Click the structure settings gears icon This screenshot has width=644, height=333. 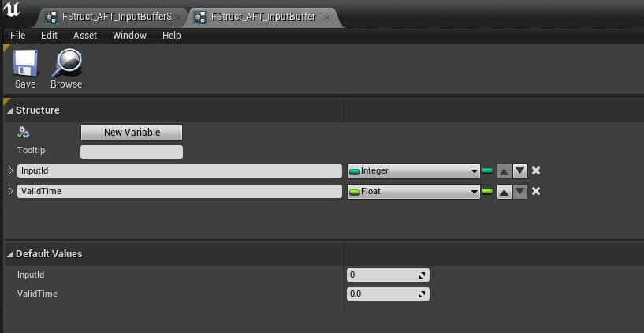point(24,133)
